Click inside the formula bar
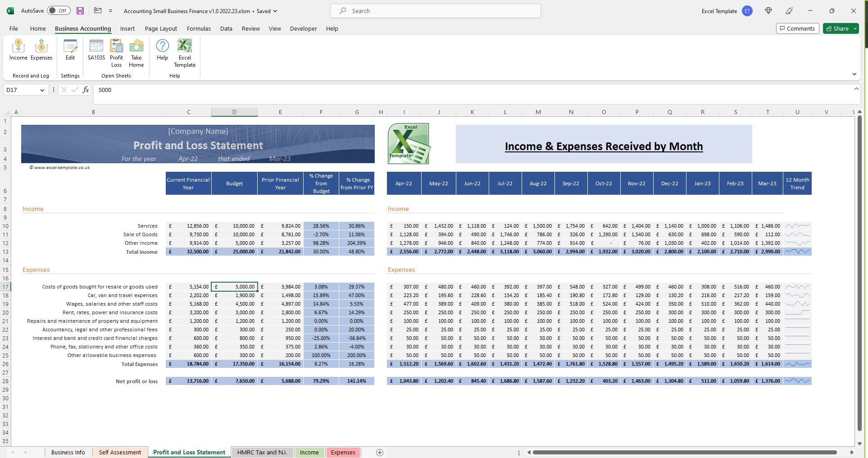The height and width of the screenshot is (458, 868). (225, 90)
